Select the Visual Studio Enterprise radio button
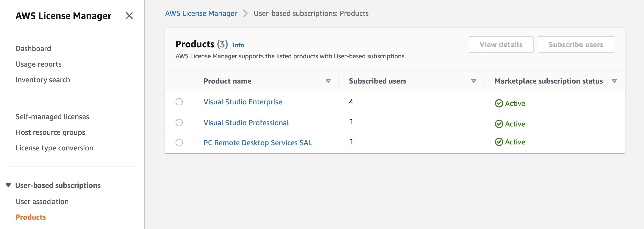The image size is (644, 229). coord(179,102)
